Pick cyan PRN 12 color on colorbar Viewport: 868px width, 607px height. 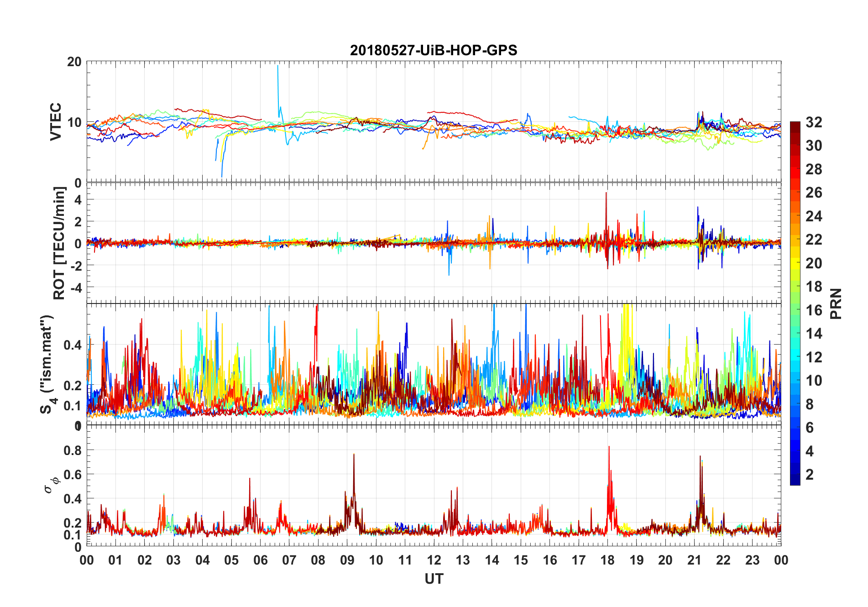pos(795,357)
